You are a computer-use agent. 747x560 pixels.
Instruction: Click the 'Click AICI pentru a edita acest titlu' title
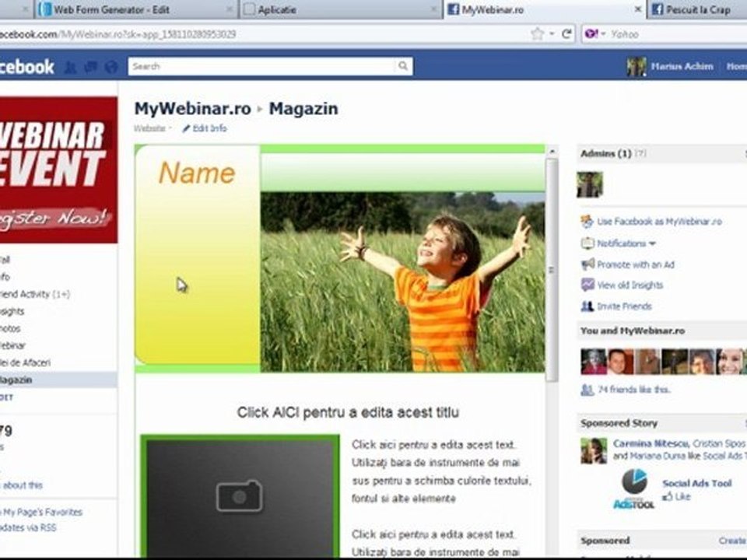coord(349,412)
